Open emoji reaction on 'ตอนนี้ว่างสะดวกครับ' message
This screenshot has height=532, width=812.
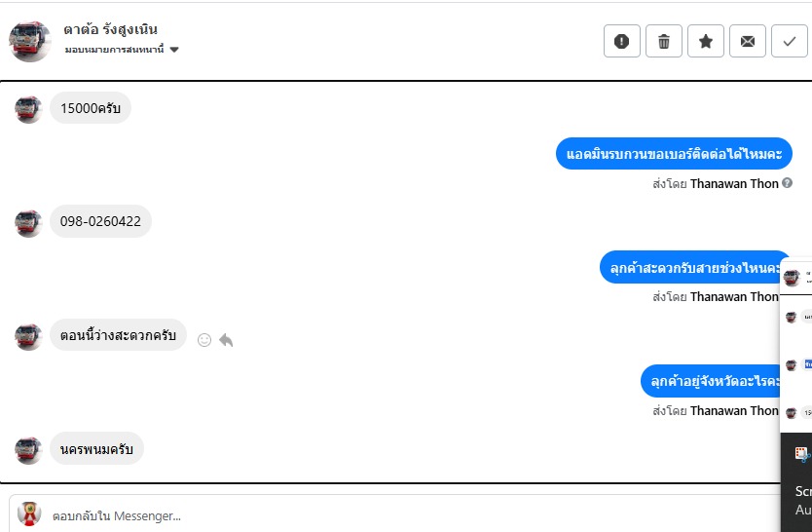(x=204, y=340)
